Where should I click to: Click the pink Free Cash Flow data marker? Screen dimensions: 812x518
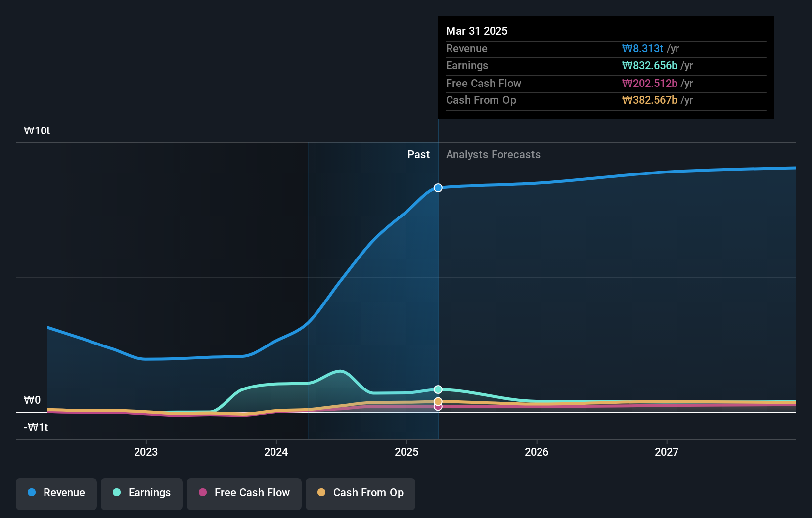pos(438,407)
